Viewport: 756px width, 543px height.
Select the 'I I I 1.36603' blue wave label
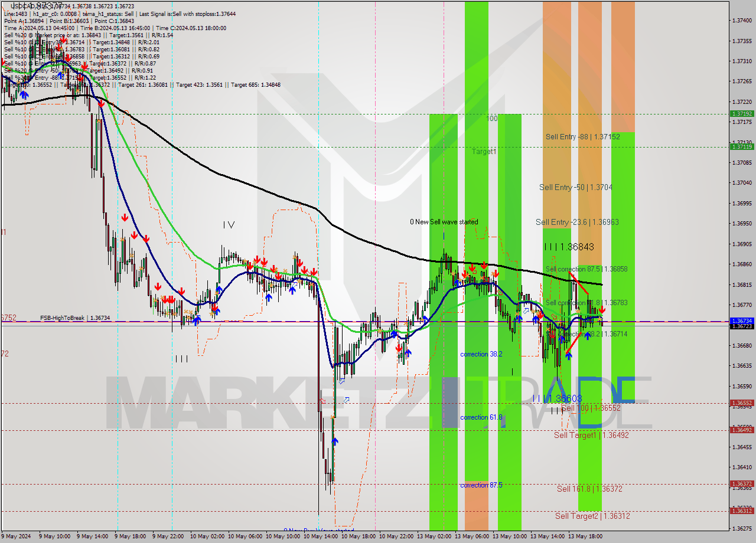click(x=557, y=399)
